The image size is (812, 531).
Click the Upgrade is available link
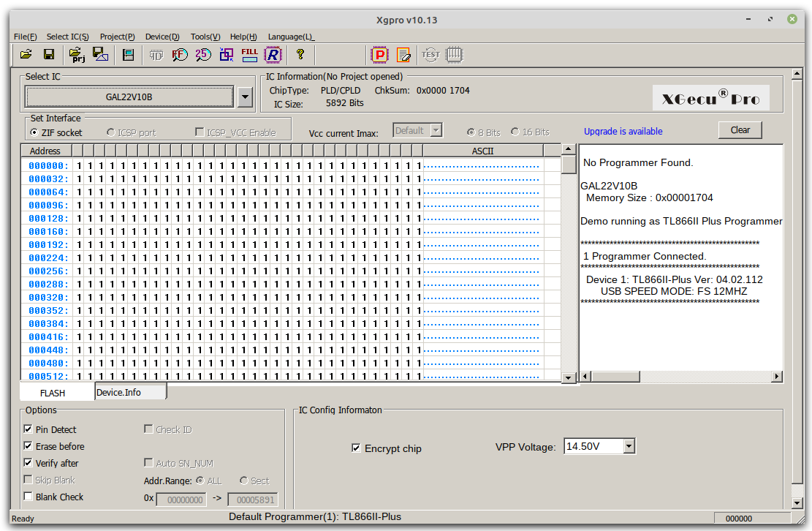click(623, 132)
